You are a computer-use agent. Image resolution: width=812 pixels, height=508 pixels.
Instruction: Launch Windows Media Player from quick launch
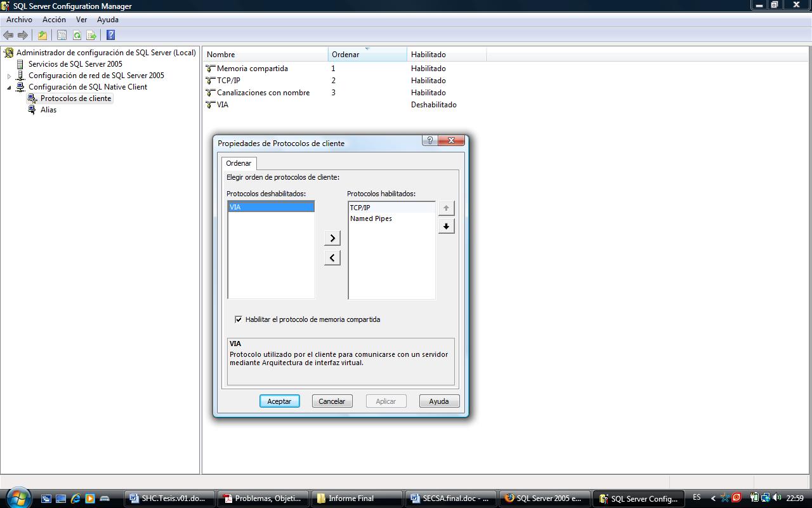90,498
